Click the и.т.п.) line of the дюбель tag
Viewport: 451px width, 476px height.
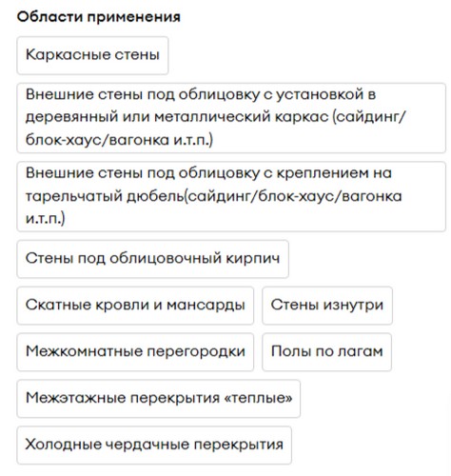tap(46, 218)
